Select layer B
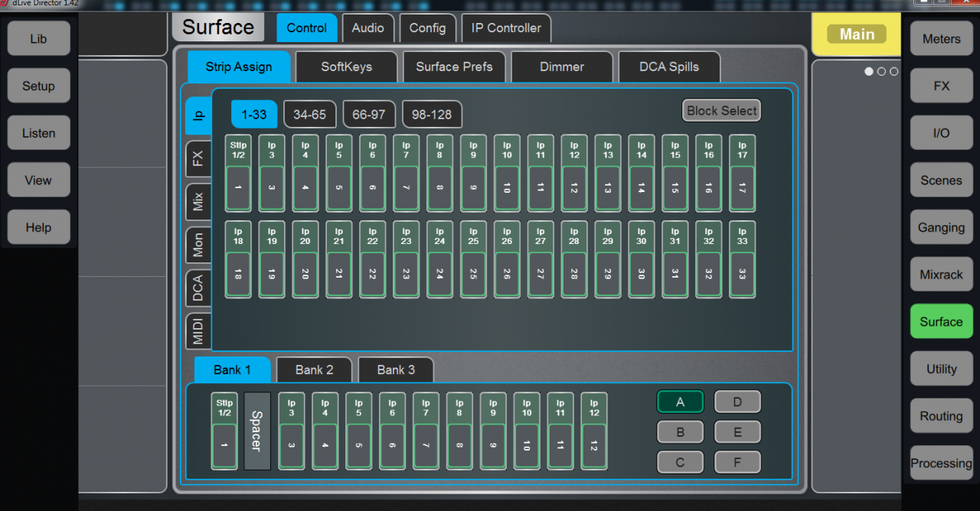This screenshot has height=511, width=980. click(x=680, y=432)
